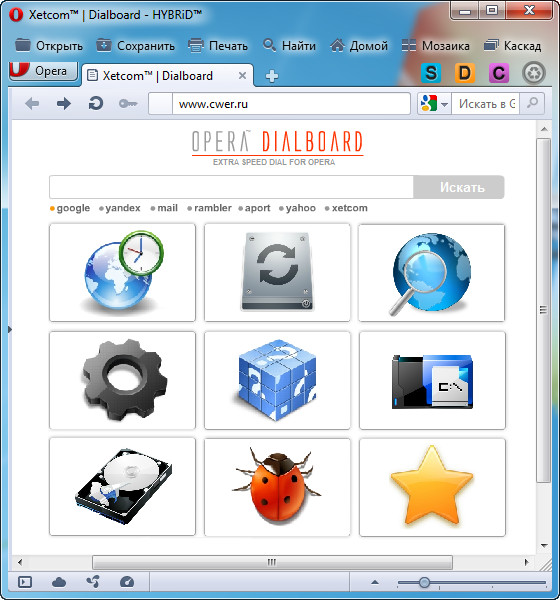560x600 pixels.
Task: Click the Turbo speedometer icon in status bar
Action: tap(127, 582)
